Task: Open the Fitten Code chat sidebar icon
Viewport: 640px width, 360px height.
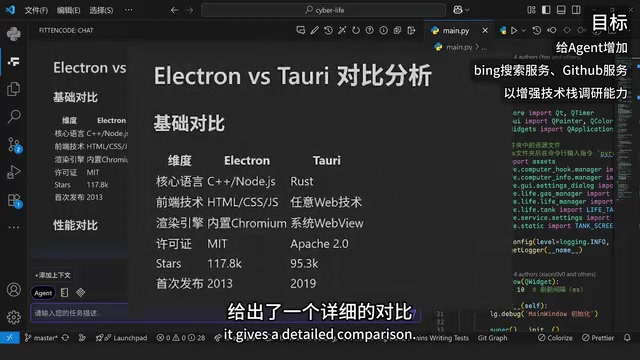Action: [13, 62]
